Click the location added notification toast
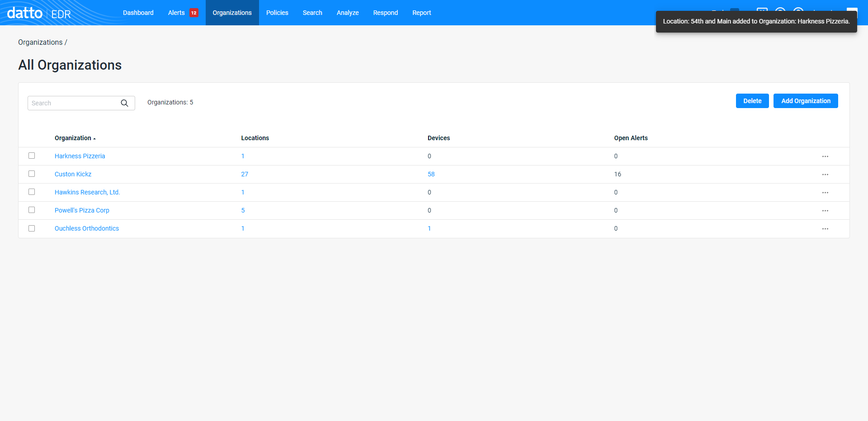This screenshot has height=421, width=868. (756, 21)
